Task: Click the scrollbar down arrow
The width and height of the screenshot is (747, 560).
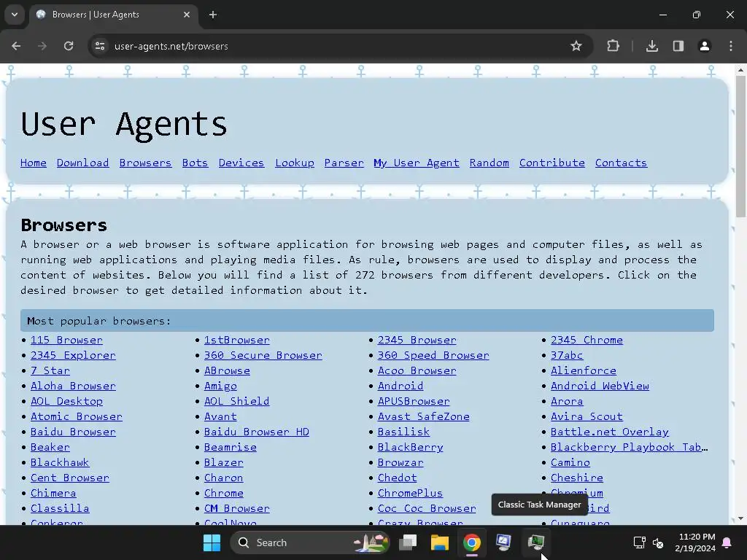Action: pos(740,518)
